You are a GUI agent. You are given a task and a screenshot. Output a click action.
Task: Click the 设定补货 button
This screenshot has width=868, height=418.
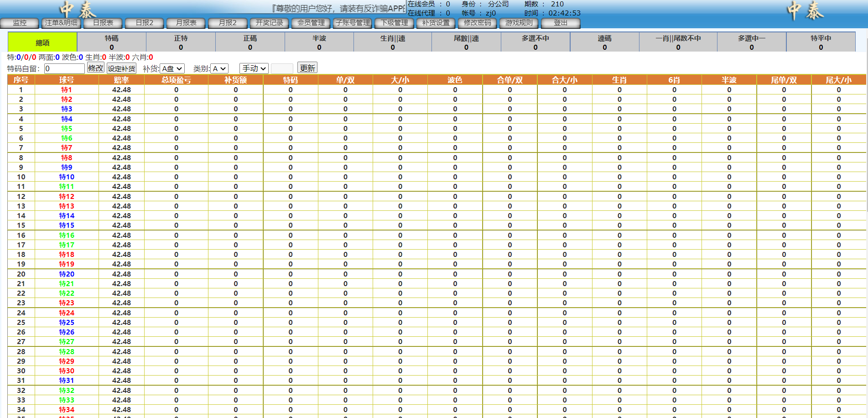tap(121, 68)
